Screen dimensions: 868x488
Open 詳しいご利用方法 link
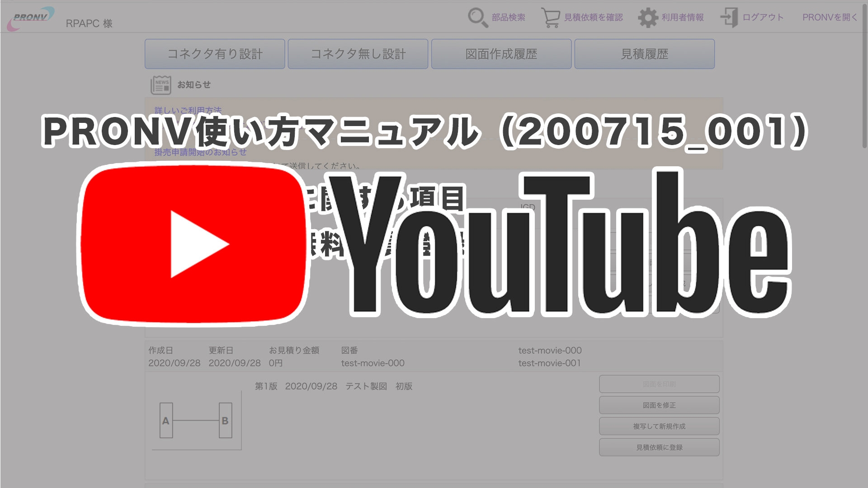click(x=188, y=110)
